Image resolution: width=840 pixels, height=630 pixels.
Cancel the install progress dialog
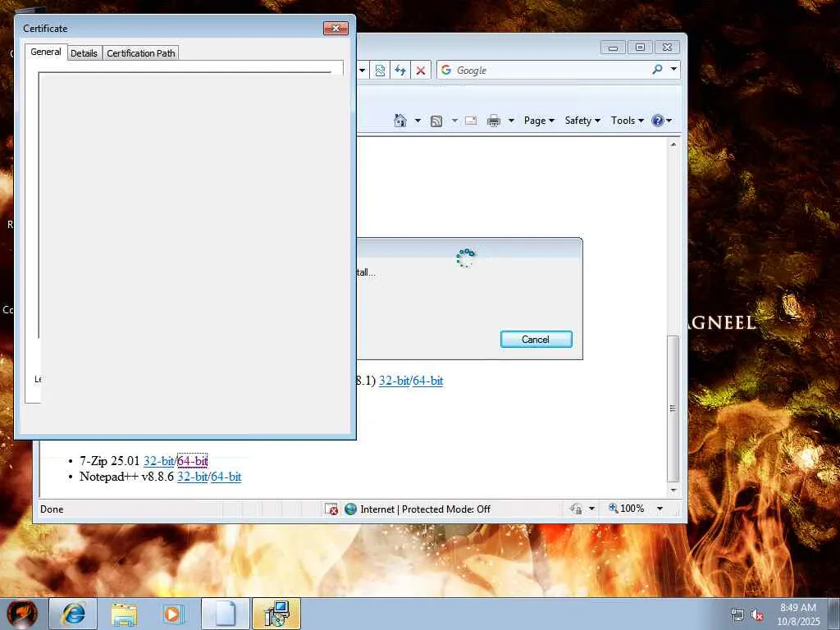(x=536, y=339)
